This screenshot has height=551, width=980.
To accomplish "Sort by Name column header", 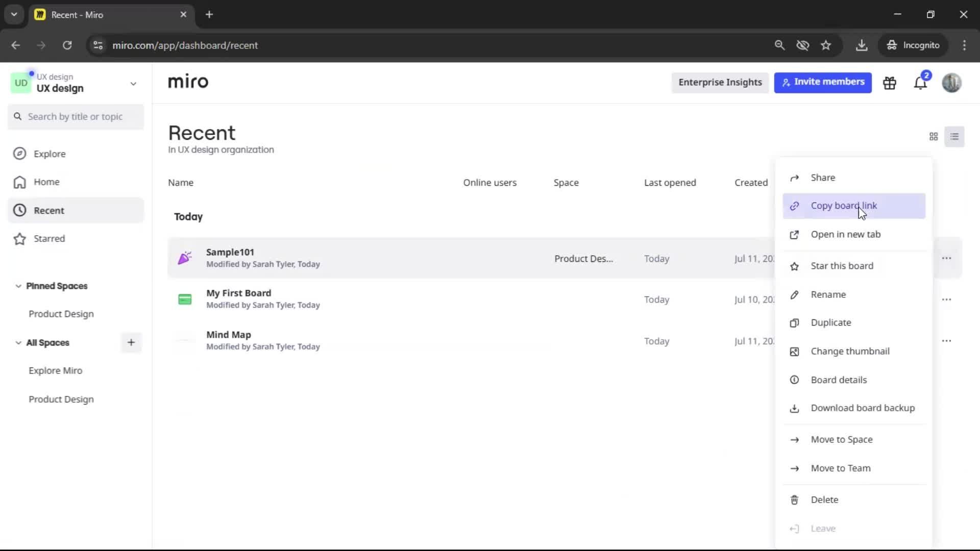I will (x=181, y=183).
